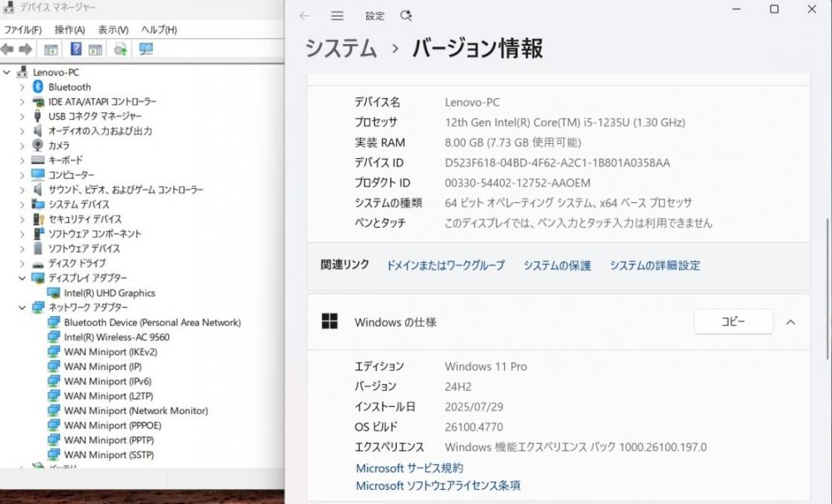Click the Settings back arrow
The image size is (832, 504).
click(305, 15)
